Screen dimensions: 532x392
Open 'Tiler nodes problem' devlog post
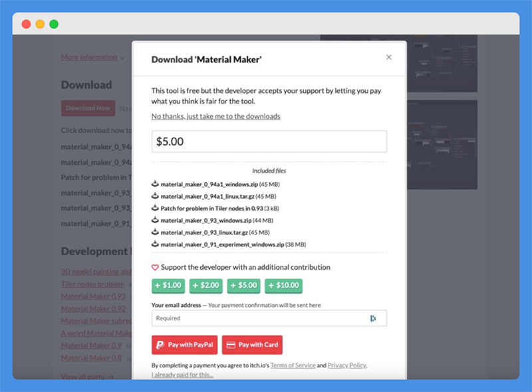[x=92, y=284]
